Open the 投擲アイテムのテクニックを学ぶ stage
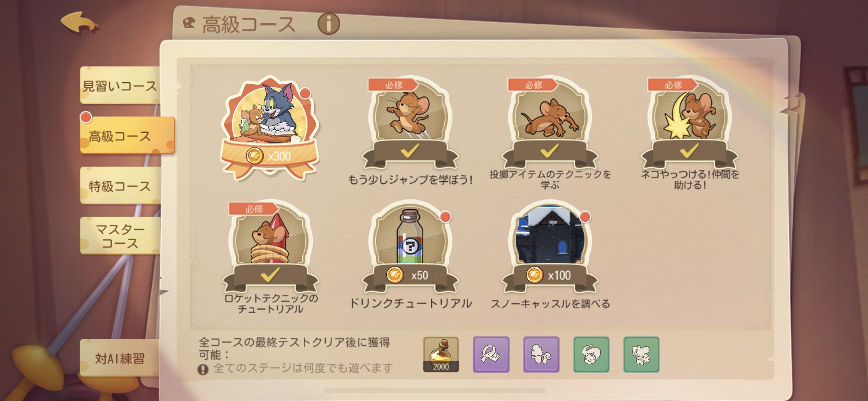Screen dimensions: 868x401 tap(550, 123)
